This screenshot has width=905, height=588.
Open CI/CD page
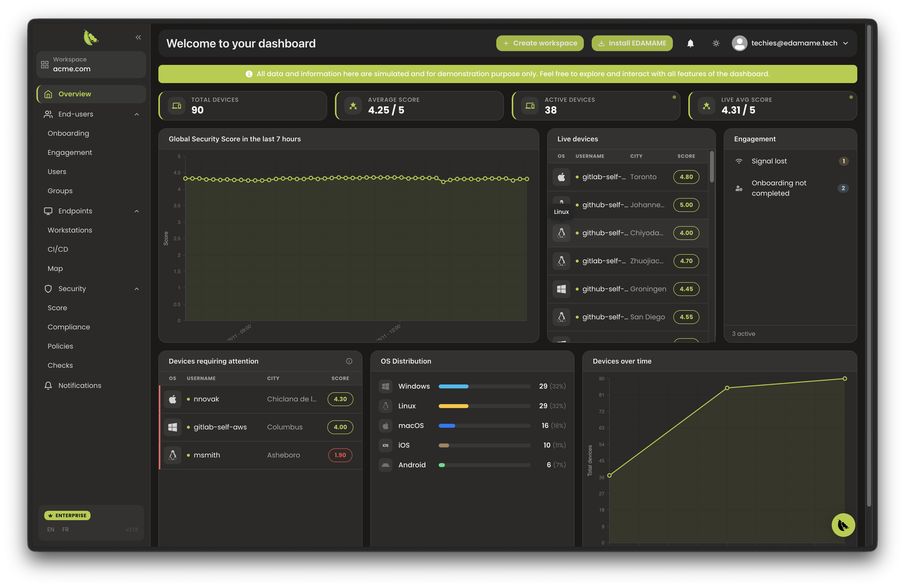pos(58,249)
